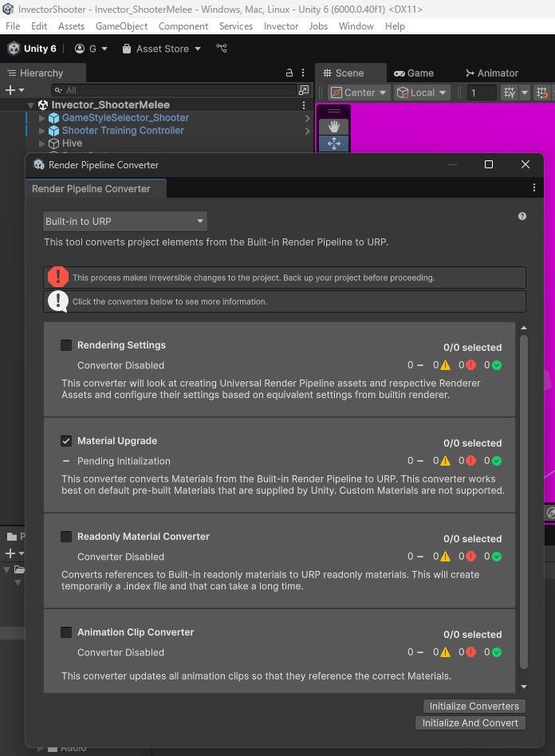Open Hierarchy panel options menu
The image size is (555, 756).
coord(303,73)
